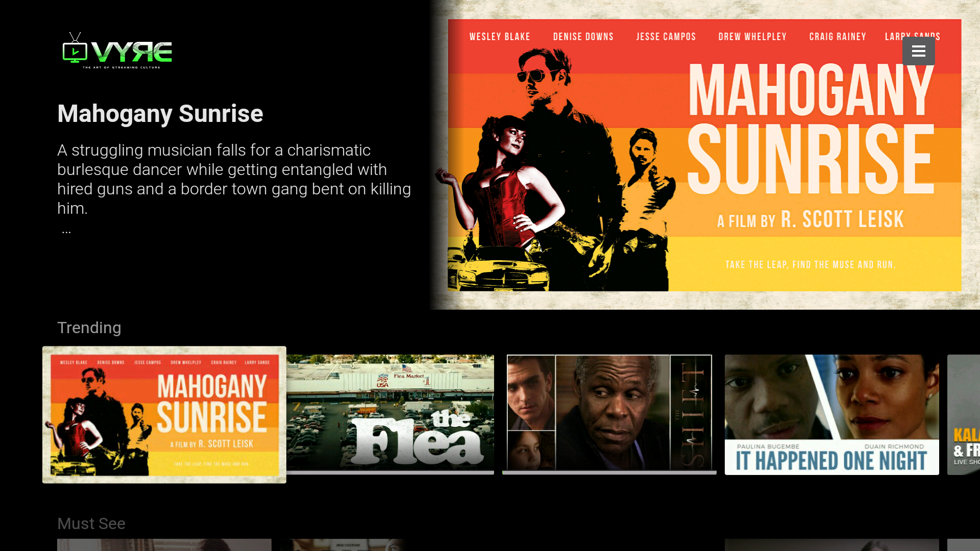Viewport: 980px width, 551px height.
Task: Open Must See thumbnail below It Happened One Night
Action: click(x=831, y=545)
